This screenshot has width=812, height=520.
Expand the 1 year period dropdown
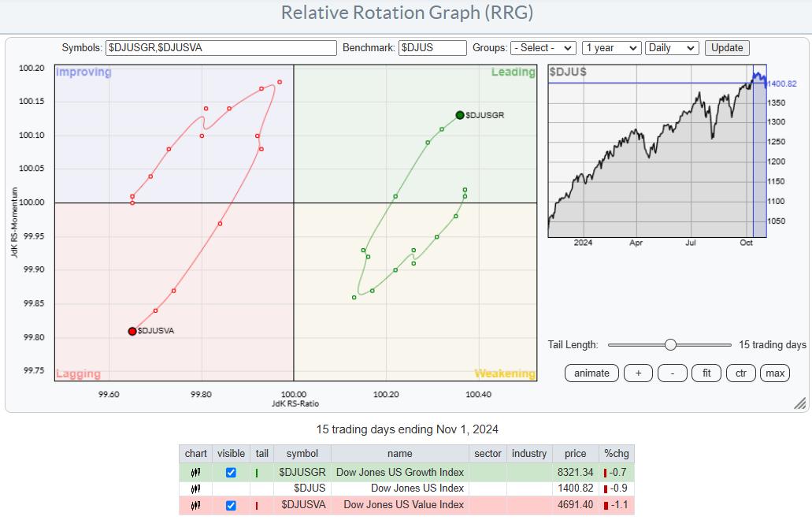pyautogui.click(x=611, y=48)
